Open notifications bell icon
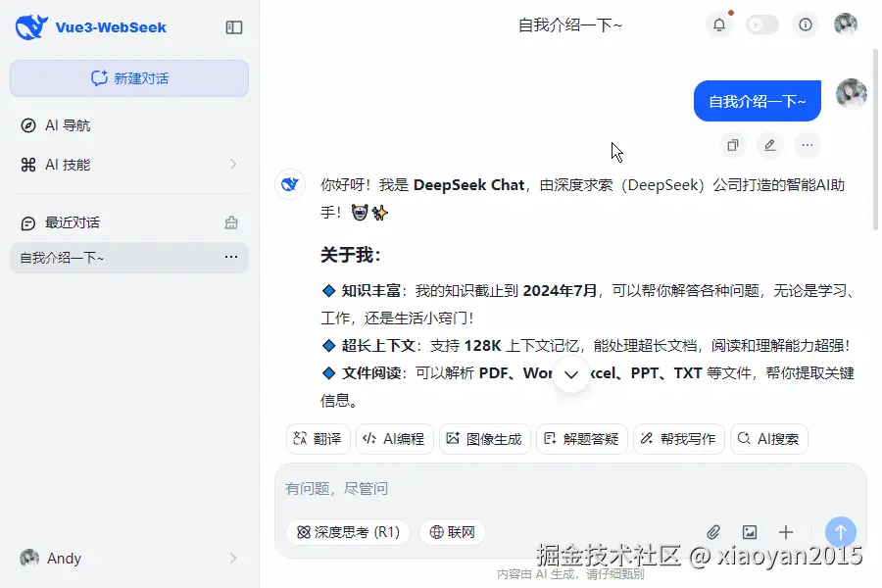 click(719, 24)
